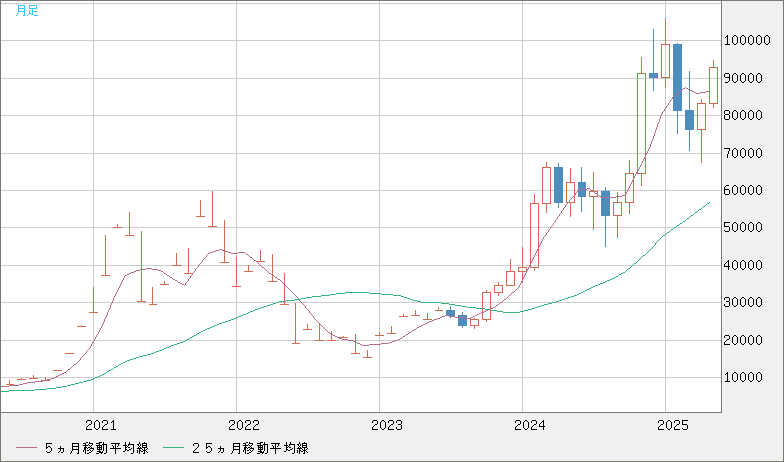Click the 70000 price axis label
784x462 pixels.
744,153
